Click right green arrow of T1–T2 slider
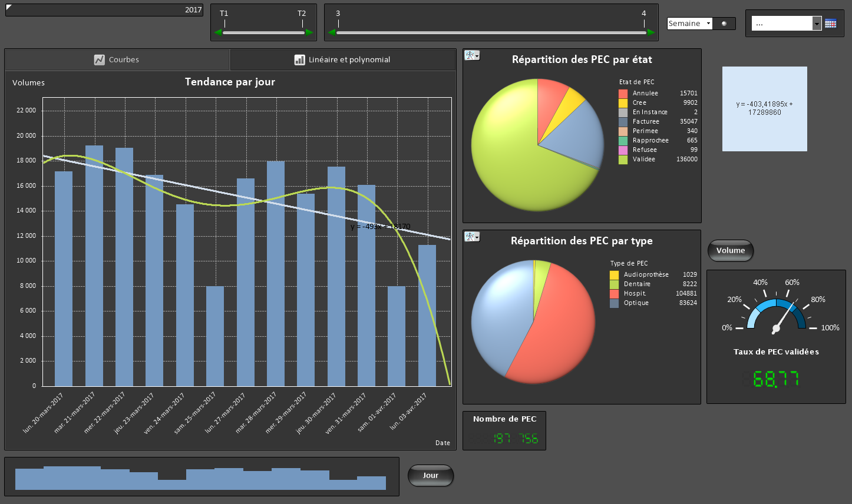The image size is (852, 504). coord(309,32)
